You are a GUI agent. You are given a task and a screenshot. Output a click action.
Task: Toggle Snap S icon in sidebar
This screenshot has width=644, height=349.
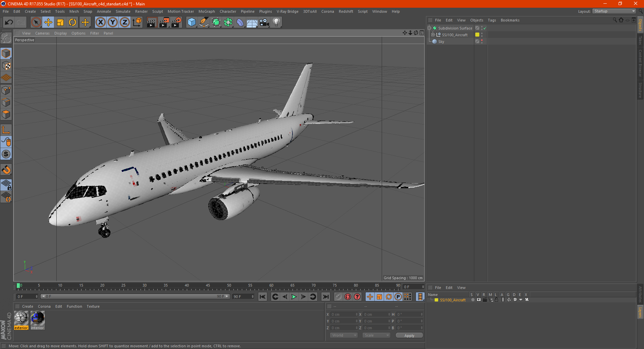(x=6, y=154)
